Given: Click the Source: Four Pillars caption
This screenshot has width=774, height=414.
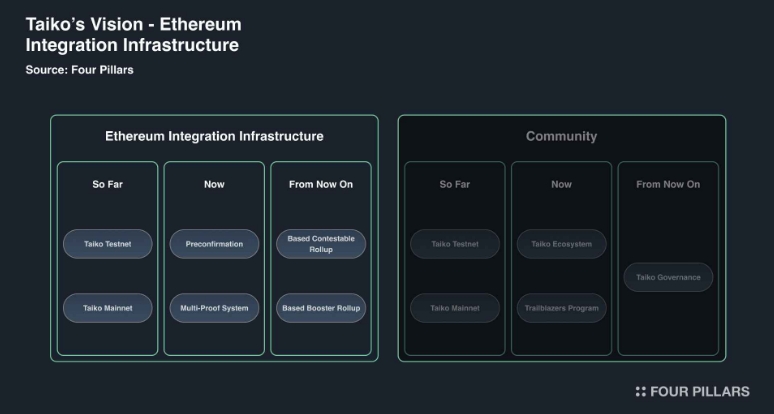Looking at the screenshot, I should point(79,70).
